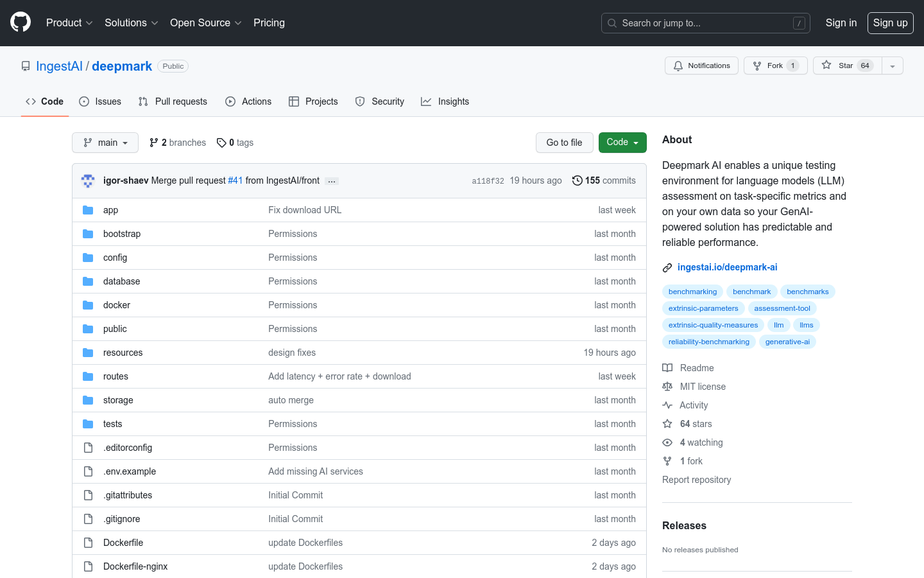Expand the green Code dropdown

click(622, 143)
